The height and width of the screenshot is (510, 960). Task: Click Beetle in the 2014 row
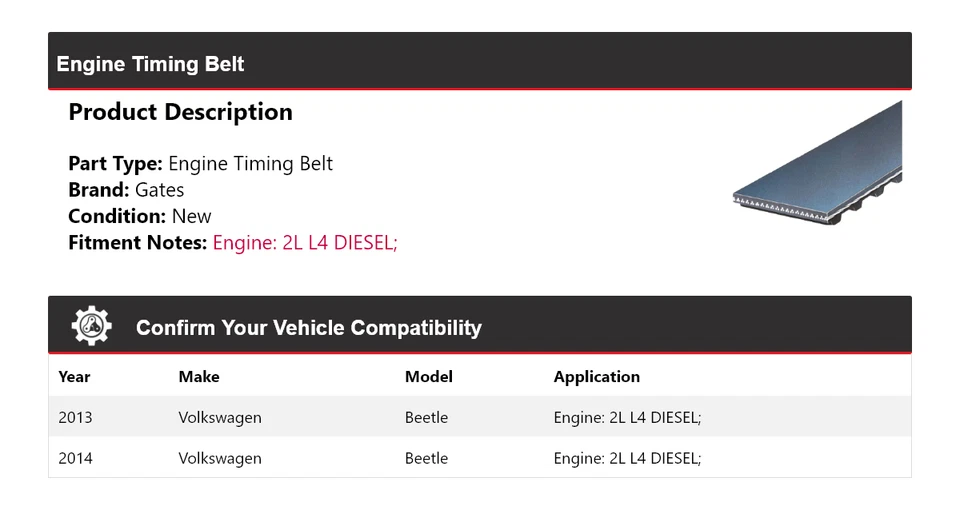(426, 458)
